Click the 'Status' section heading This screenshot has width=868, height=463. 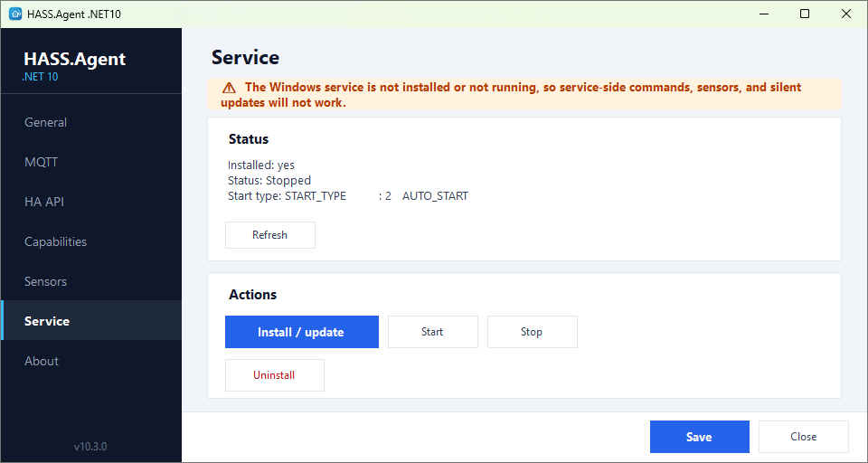pyautogui.click(x=249, y=139)
